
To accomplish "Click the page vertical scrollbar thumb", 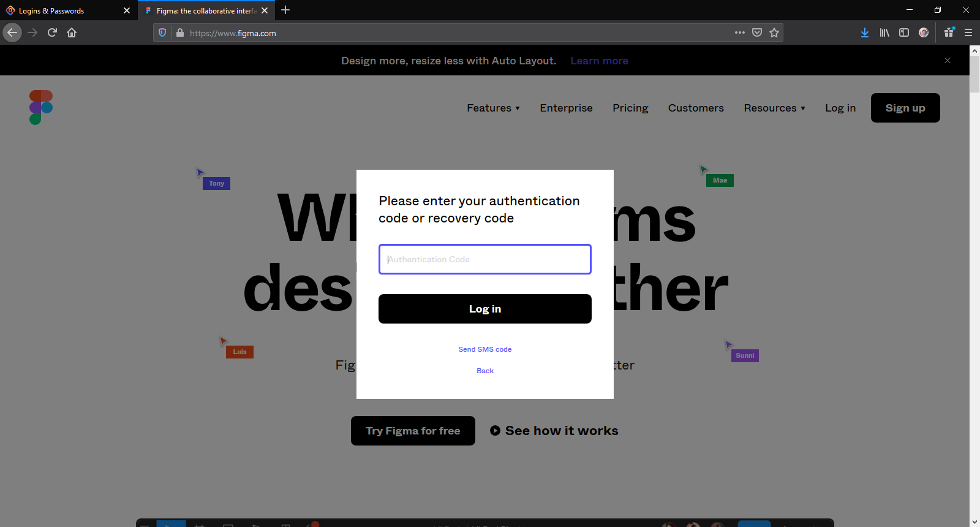I will pos(974,75).
